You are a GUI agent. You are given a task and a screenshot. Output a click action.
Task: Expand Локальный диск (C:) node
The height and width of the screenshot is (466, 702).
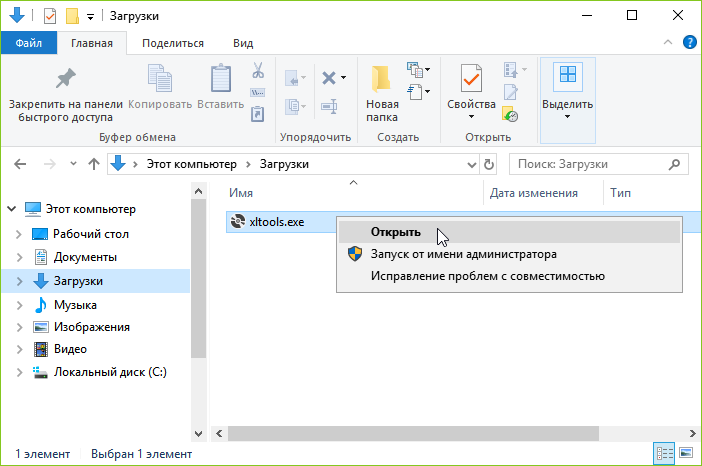[19, 372]
